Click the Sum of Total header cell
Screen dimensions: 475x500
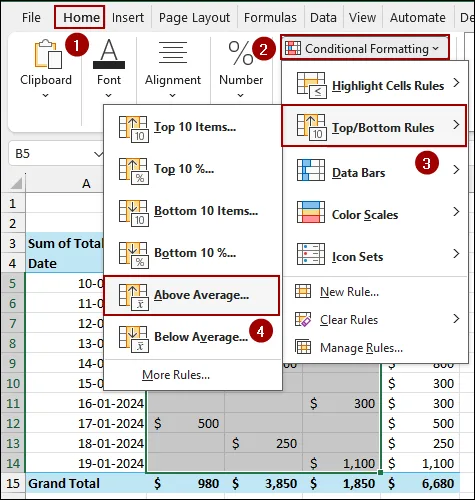pos(65,243)
